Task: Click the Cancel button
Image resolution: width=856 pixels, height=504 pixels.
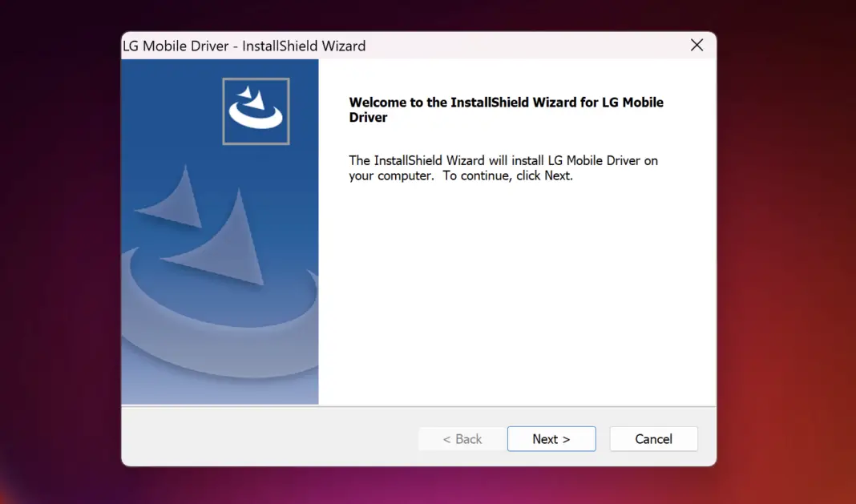Action: point(653,438)
